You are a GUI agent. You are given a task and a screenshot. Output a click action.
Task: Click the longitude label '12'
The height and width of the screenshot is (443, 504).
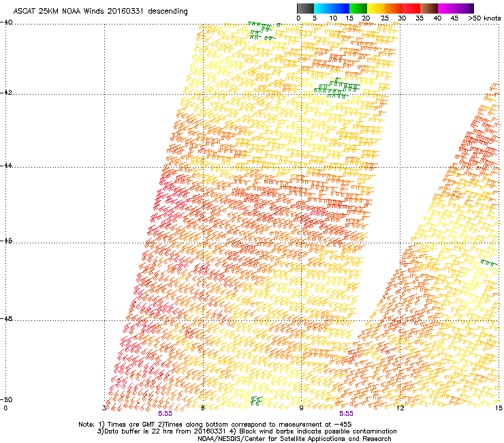(400, 408)
